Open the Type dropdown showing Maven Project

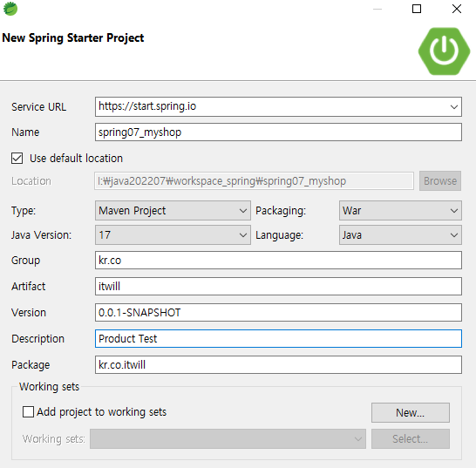[173, 210]
